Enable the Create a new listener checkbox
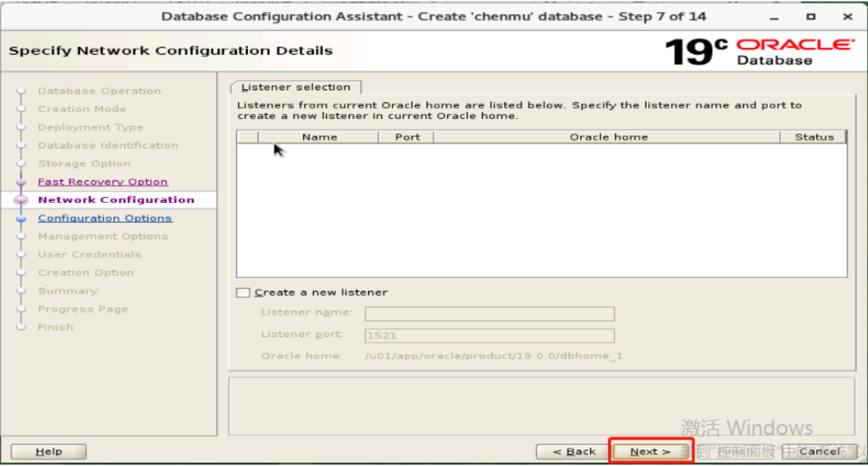 (243, 292)
